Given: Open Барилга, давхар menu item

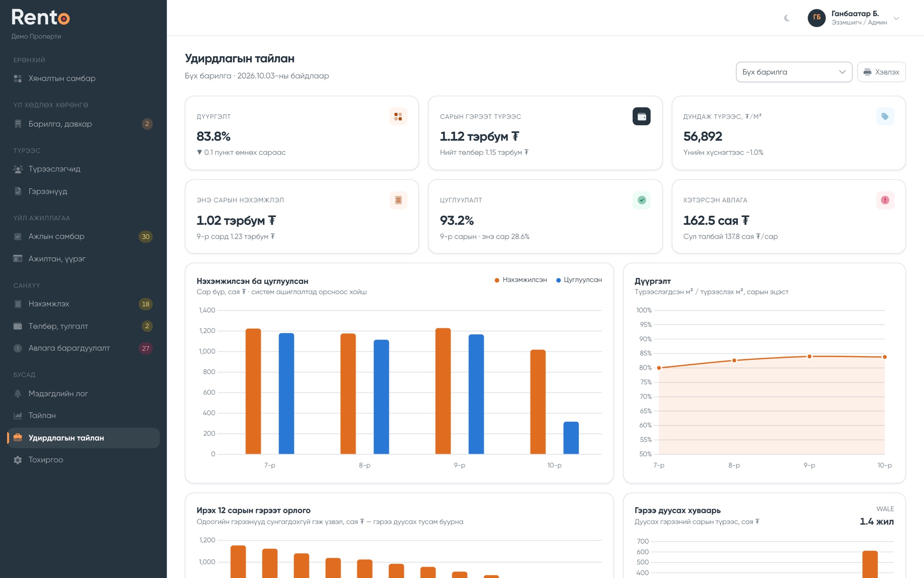Looking at the screenshot, I should [83, 124].
